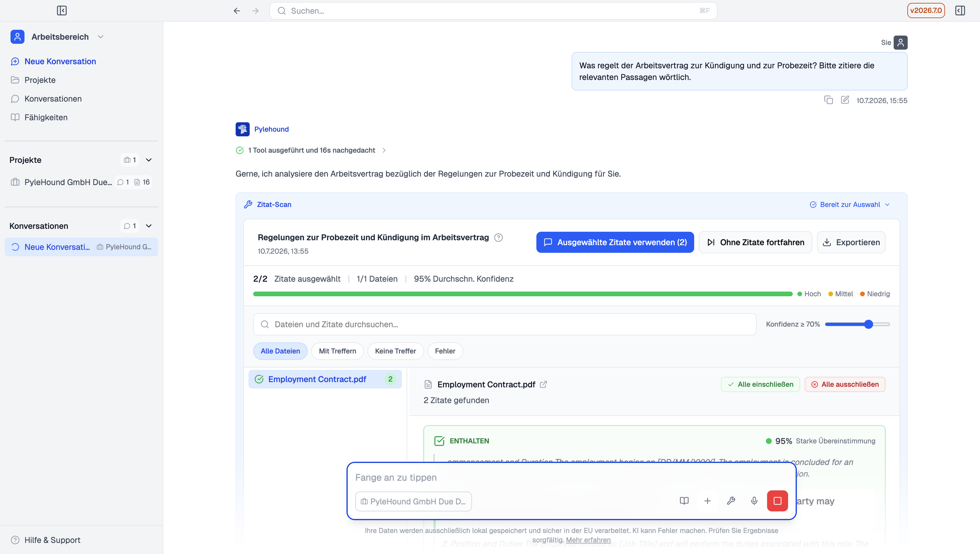
Task: Collapse the left sidebar panel icon
Action: (x=62, y=11)
